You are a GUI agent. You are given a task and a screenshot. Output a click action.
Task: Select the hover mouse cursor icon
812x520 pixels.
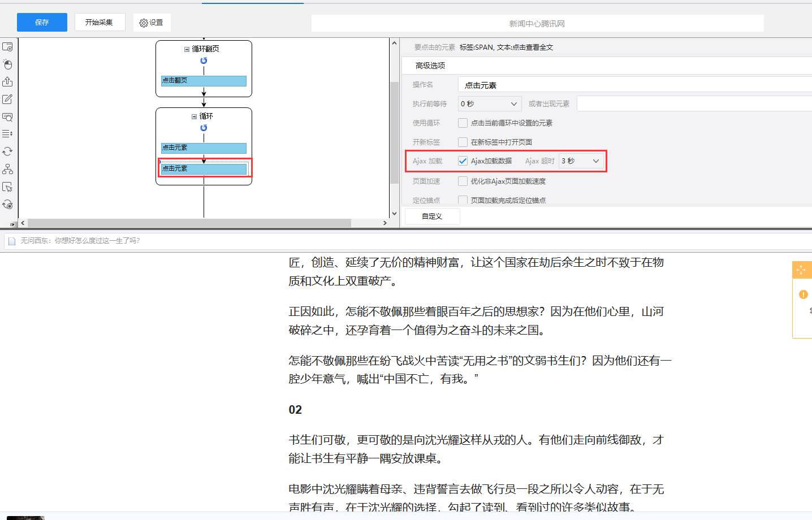click(7, 187)
